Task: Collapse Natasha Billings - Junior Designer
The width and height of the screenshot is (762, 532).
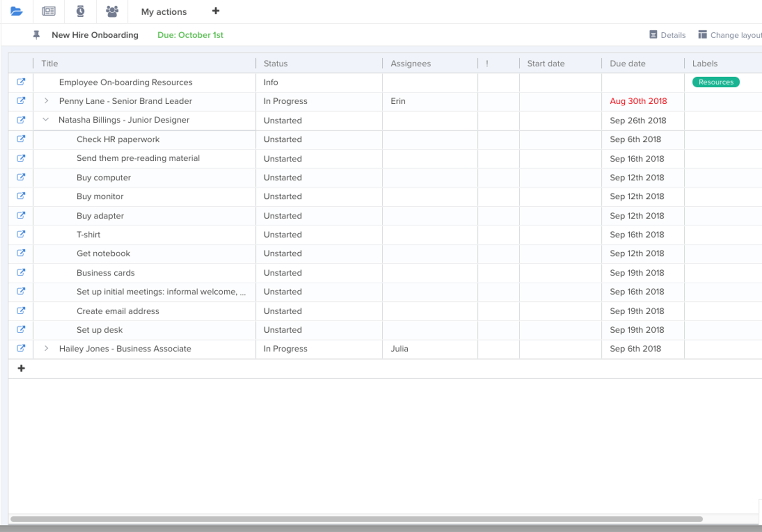Action: click(46, 120)
